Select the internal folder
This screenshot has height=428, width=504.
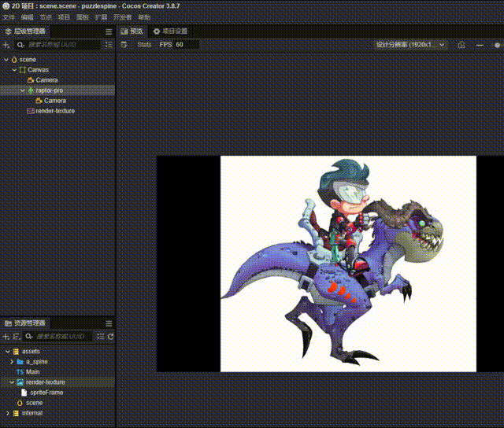pyautogui.click(x=57, y=413)
